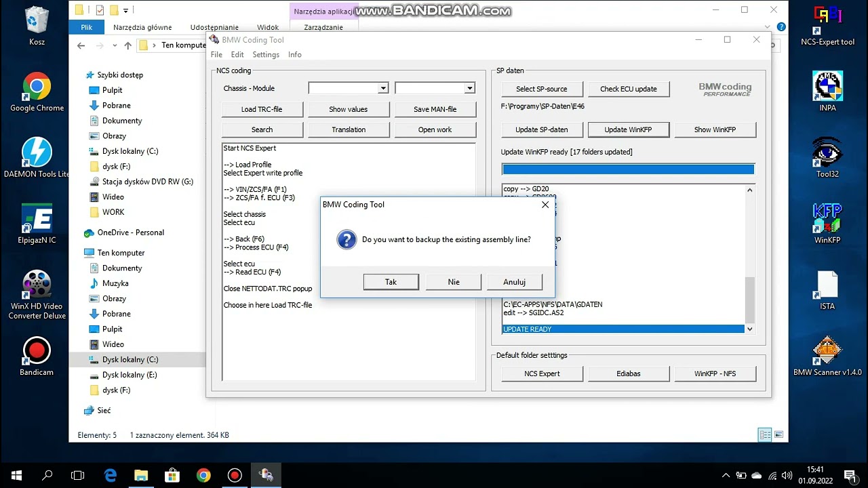Open OneDrive - Personal in the navigation pane
This screenshot has width=868, height=488.
click(x=131, y=232)
